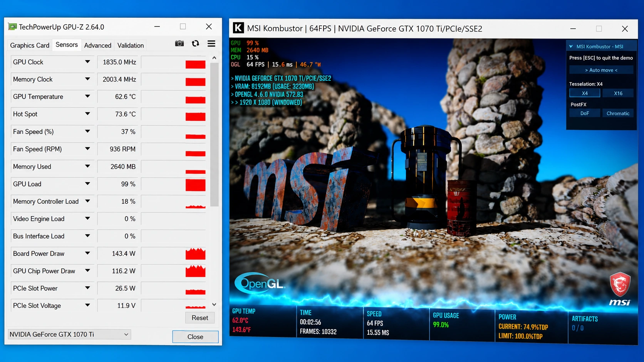Screen dimensions: 644x362
Task: Take a GPU-Z screenshot with the camera icon
Action: (179, 43)
